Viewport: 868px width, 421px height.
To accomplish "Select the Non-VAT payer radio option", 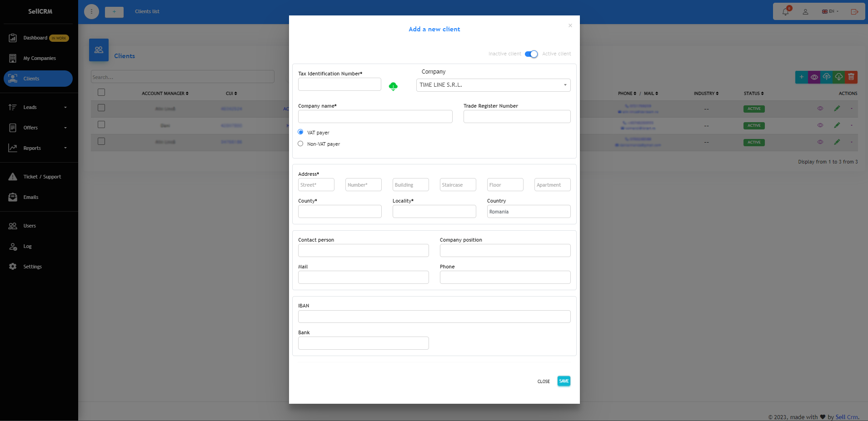I will click(300, 144).
